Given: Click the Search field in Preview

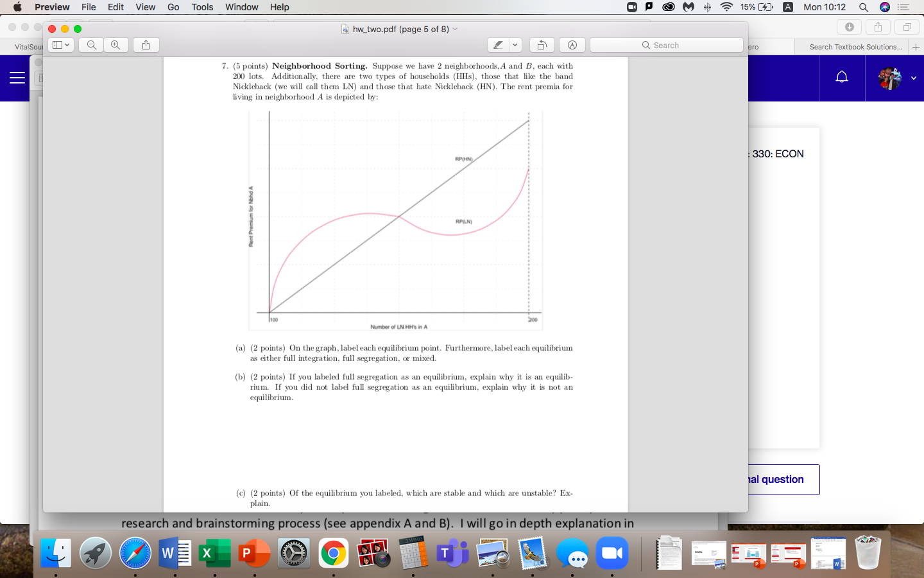Looking at the screenshot, I should click(x=666, y=45).
